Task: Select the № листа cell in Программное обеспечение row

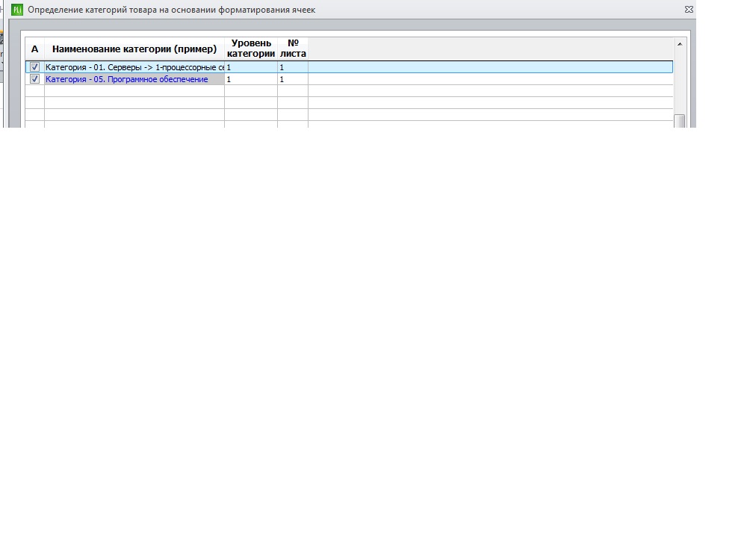Action: (293, 79)
